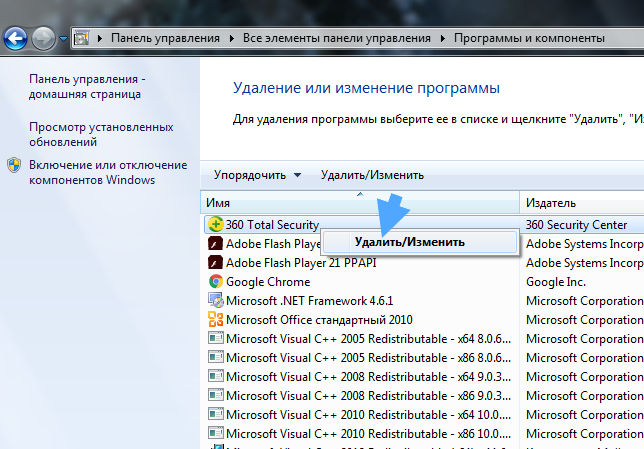Select Visual C++ 2005 Redistributable x86 entry

click(368, 357)
